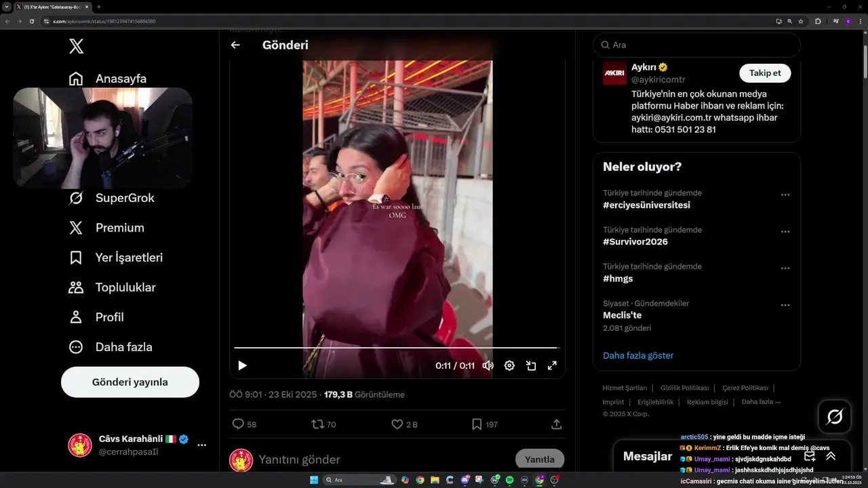Click the Yanıtla button
The width and height of the screenshot is (868, 488).
[x=540, y=460]
